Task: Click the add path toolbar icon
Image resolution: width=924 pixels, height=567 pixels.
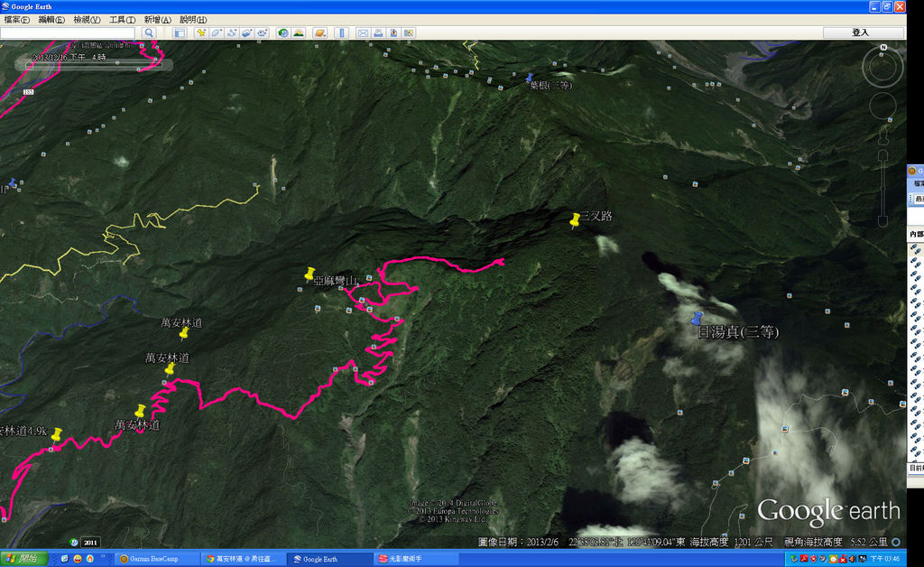Action: point(232,33)
